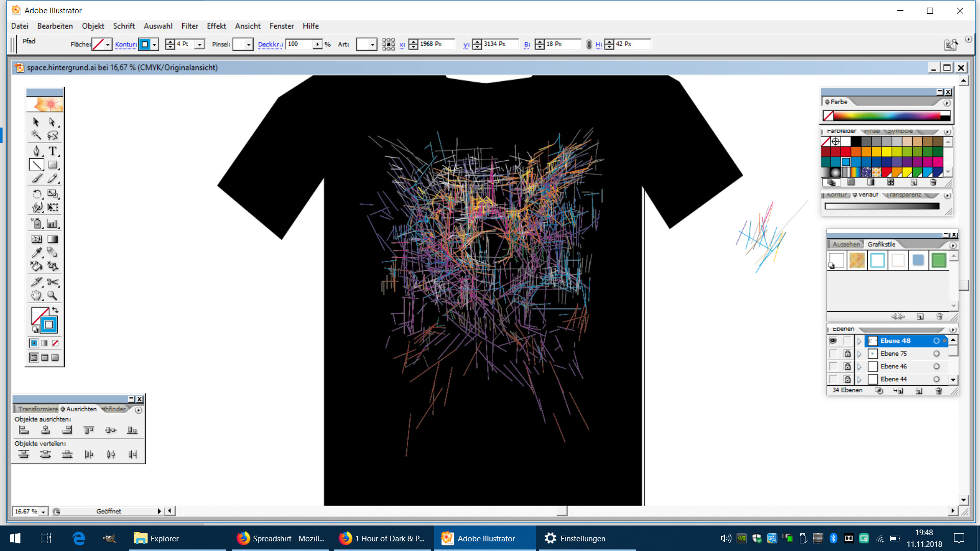Click the Deckkr. opacity link
The width and height of the screenshot is (980, 551).
pos(270,44)
